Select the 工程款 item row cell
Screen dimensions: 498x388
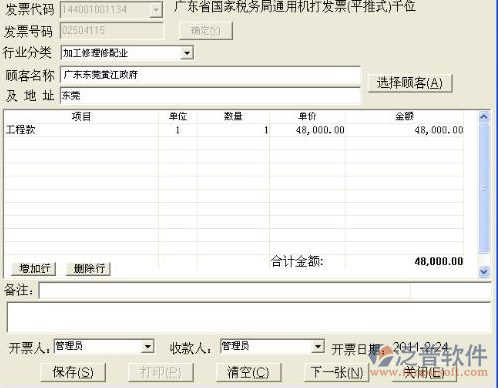point(81,130)
